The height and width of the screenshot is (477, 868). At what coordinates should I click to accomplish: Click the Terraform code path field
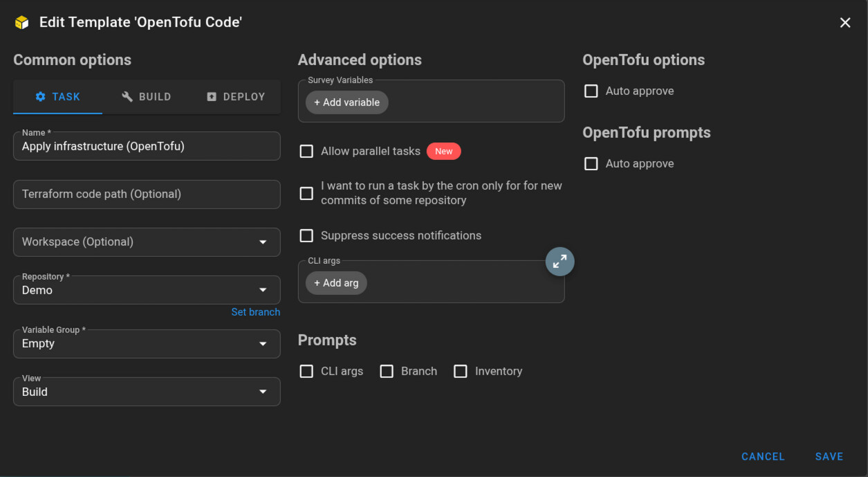pos(147,195)
